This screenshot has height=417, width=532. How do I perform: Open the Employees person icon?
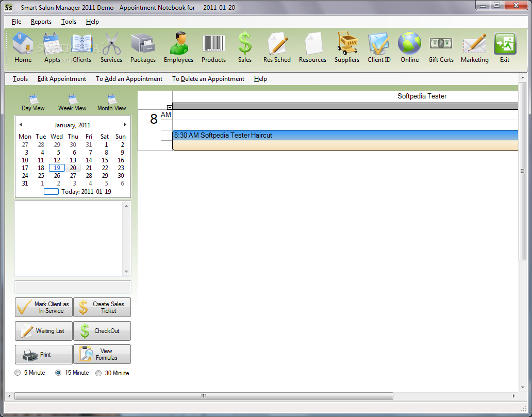(x=178, y=47)
